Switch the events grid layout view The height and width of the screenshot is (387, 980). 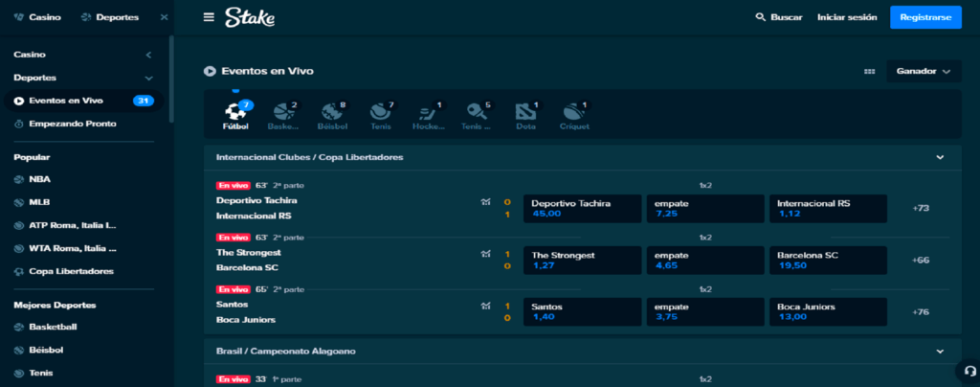pyautogui.click(x=869, y=71)
